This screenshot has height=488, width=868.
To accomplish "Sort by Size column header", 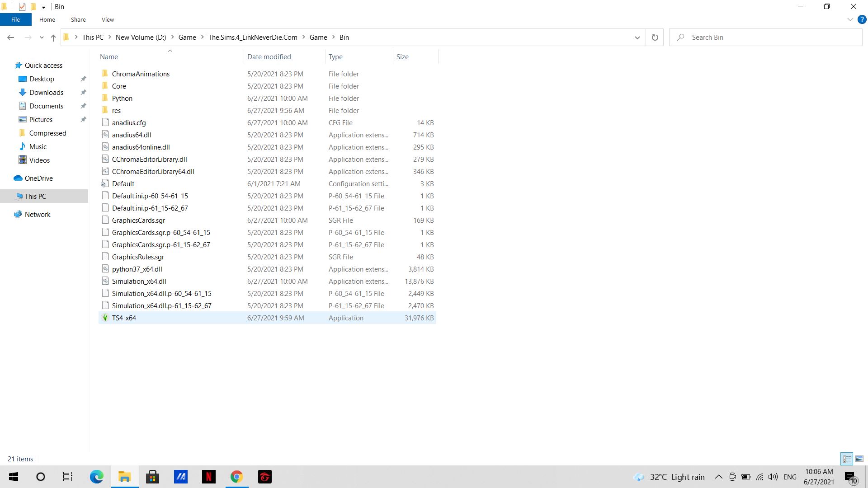I will click(415, 56).
